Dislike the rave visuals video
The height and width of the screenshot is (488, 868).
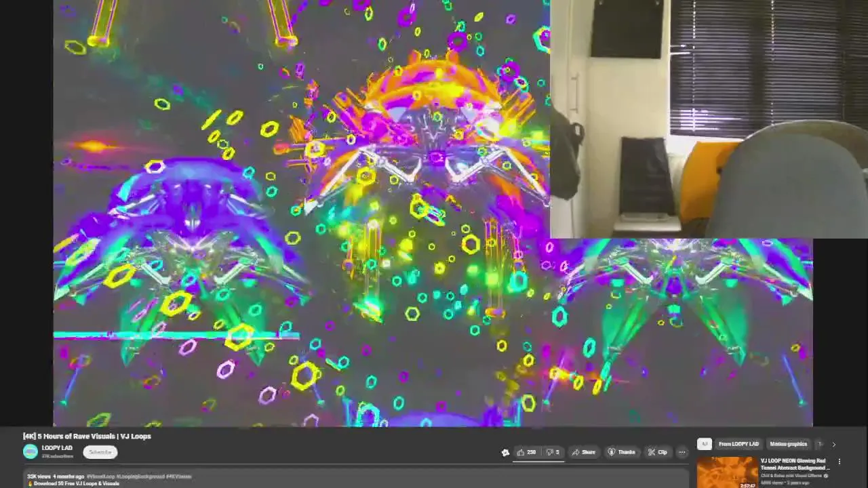553,452
